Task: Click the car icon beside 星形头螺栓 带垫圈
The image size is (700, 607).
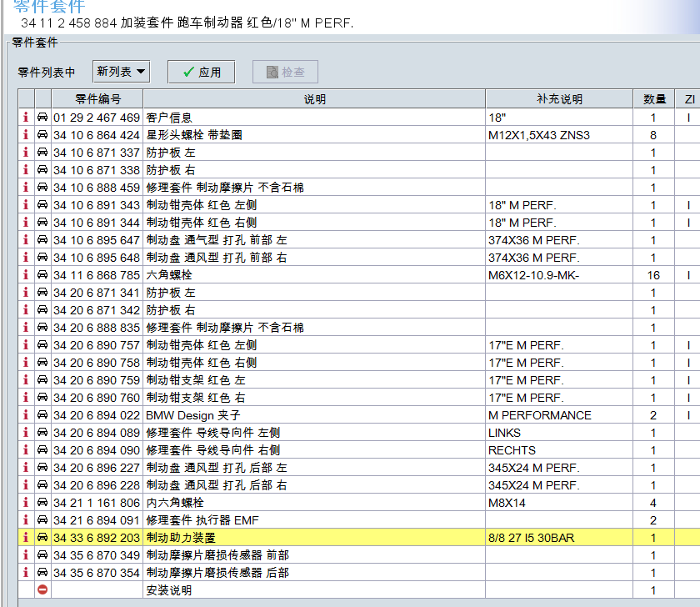Action: 42,135
